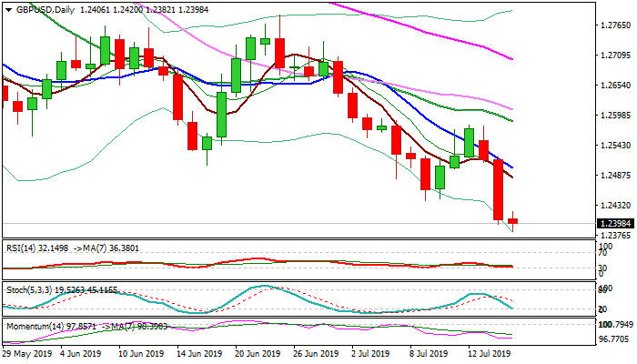
Task: Select the OHLC values 1.24061 1.24200 1.23821 1.23984
Action: point(144,10)
